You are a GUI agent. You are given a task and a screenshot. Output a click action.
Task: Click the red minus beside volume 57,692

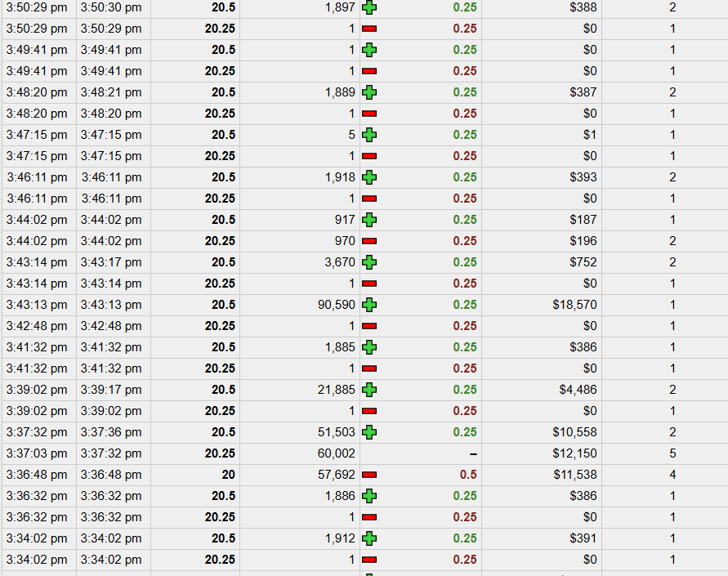(369, 475)
